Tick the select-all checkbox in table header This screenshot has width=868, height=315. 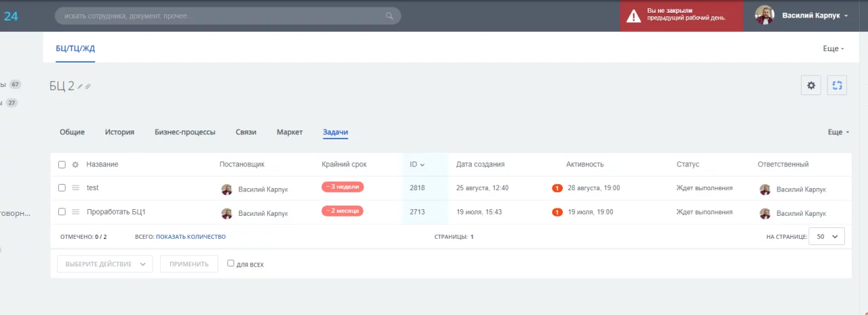click(x=62, y=165)
